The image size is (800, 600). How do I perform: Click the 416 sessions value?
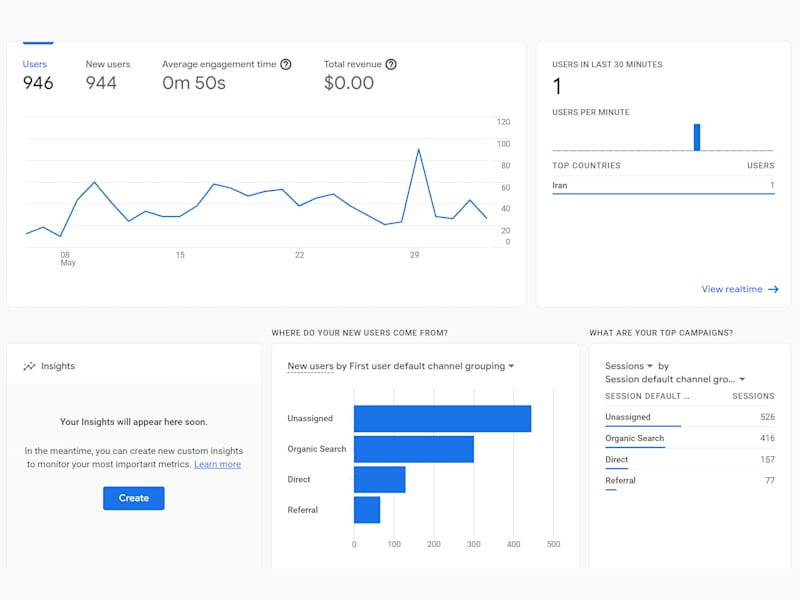tap(767, 438)
